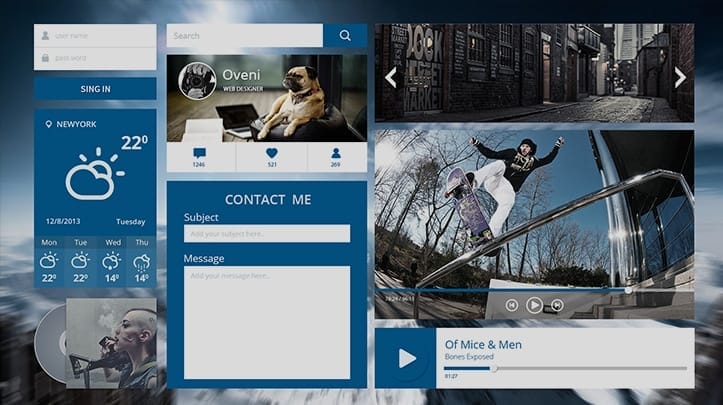723x405 pixels.
Task: Skip to previous video track
Action: tap(511, 305)
